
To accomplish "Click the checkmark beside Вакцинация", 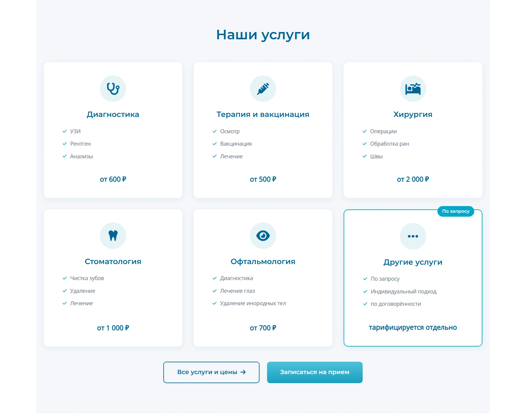I will pyautogui.click(x=214, y=144).
